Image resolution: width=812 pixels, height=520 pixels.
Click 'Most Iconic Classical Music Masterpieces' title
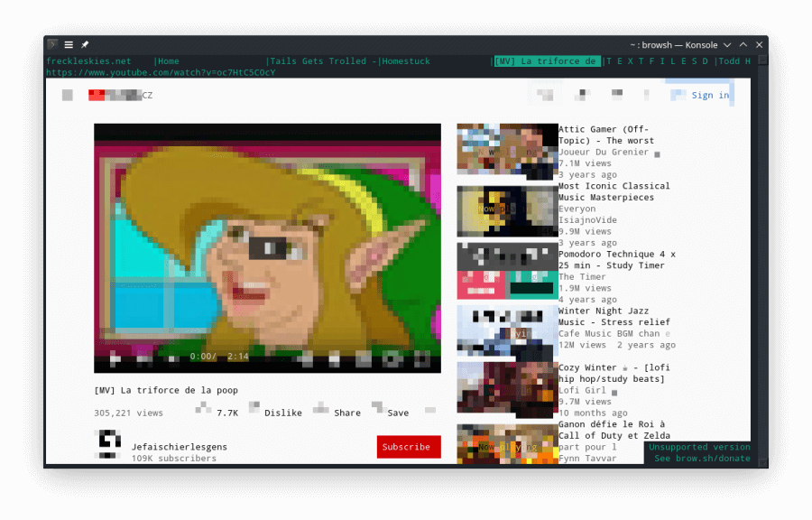point(614,191)
